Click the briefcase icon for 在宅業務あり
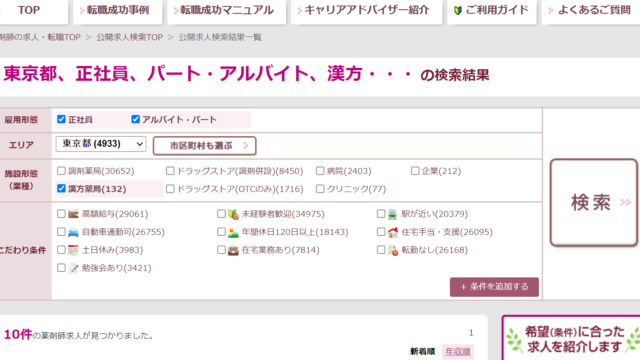640x360 pixels. [233, 250]
